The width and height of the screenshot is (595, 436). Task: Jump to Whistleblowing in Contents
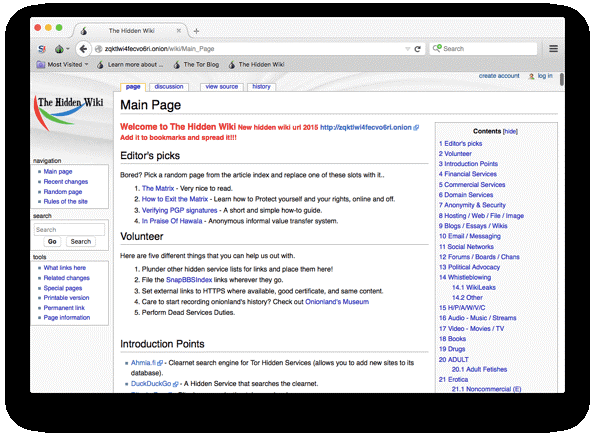point(465,277)
